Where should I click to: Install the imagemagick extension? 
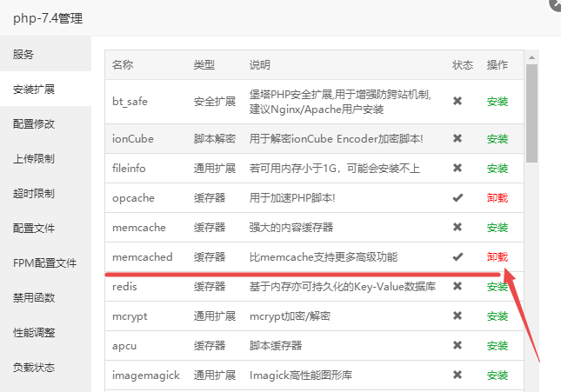(x=498, y=375)
